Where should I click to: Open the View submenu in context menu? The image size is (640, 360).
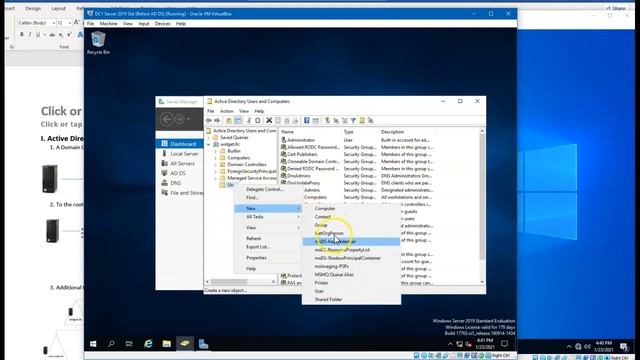pos(268,227)
